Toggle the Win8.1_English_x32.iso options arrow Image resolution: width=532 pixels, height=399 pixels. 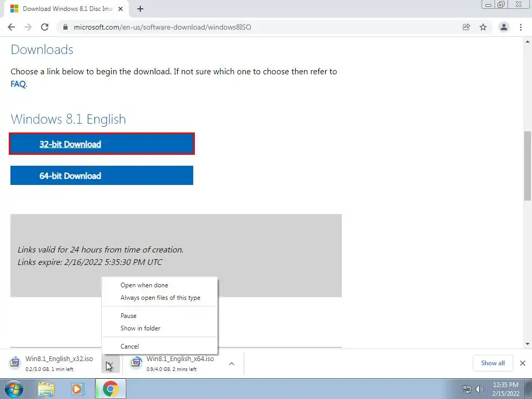coord(110,364)
